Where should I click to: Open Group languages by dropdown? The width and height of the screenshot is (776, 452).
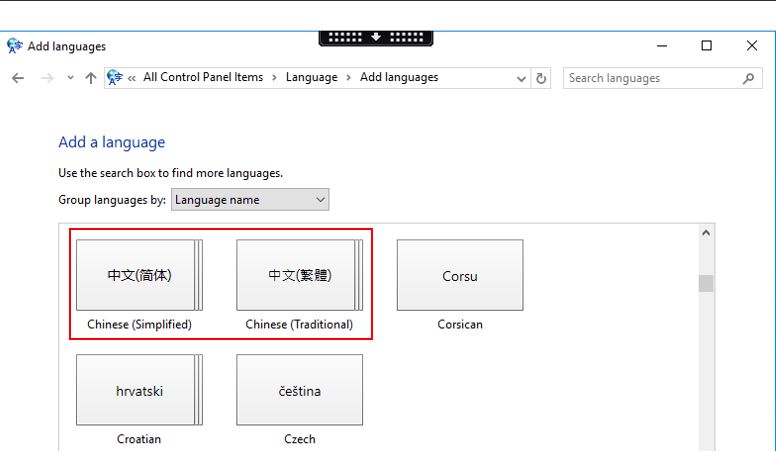pos(250,200)
